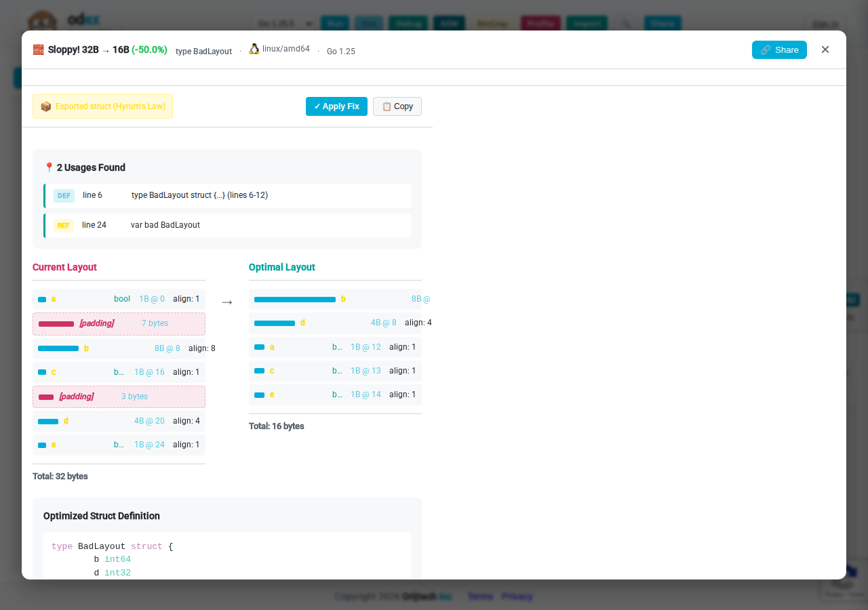This screenshot has width=868, height=610.
Task: Click the Linux penguin platform icon
Action: click(x=254, y=48)
